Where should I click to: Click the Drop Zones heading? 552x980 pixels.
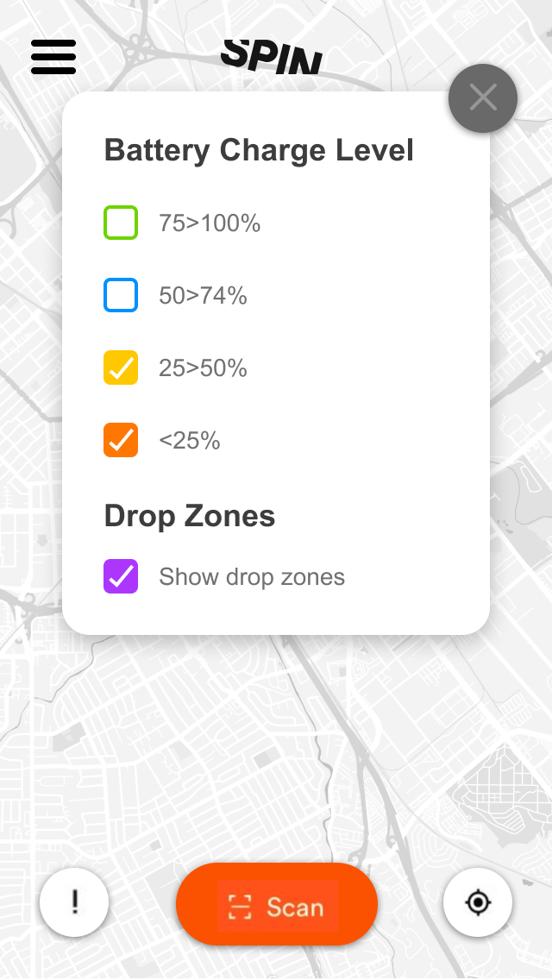click(x=190, y=516)
